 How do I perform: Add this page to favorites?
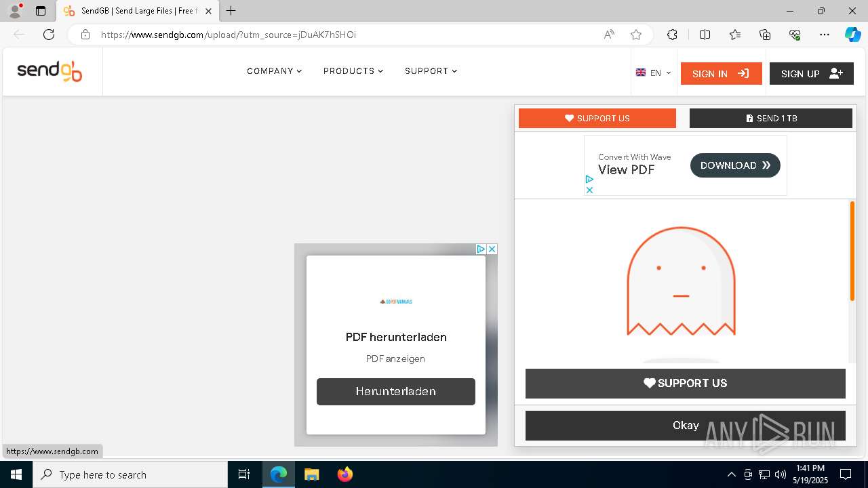click(636, 35)
